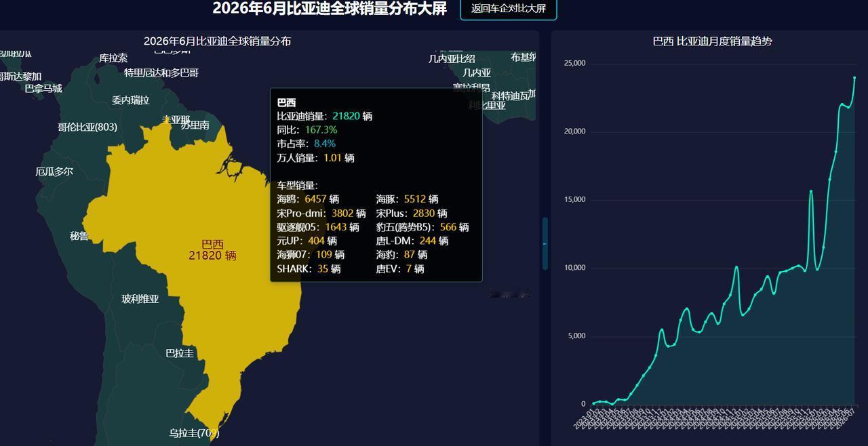Click the 宋Plus 2830 辆 entry
Screen dimensions: 868x446
412,214
